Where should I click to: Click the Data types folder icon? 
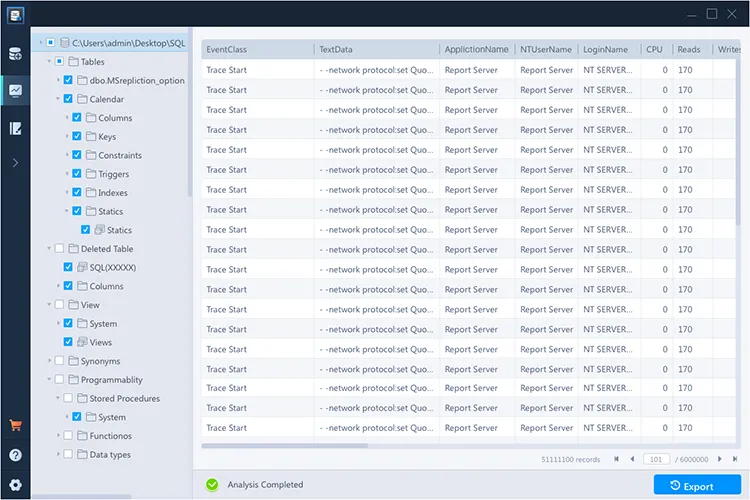click(x=82, y=454)
